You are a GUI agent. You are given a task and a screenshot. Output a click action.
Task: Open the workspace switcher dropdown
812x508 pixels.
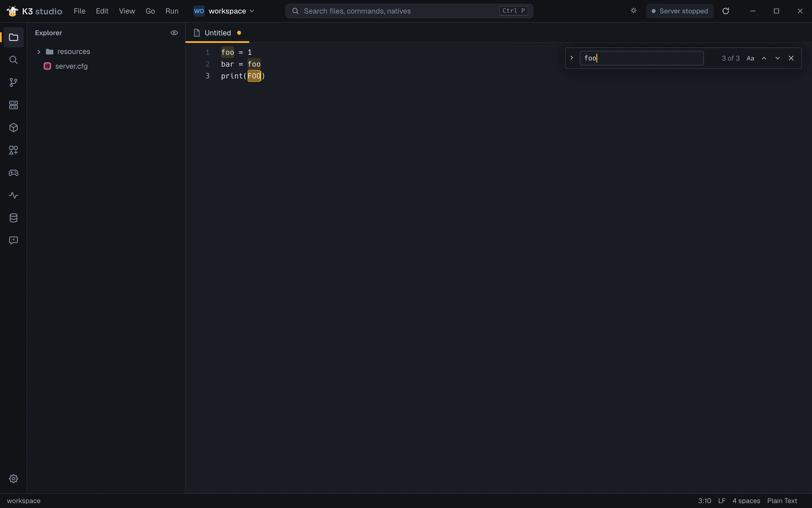224,11
